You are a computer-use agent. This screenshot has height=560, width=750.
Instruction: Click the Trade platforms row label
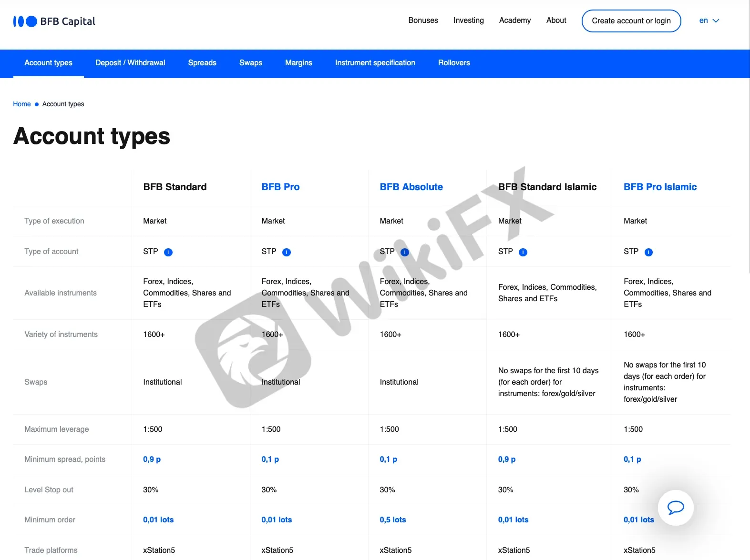pyautogui.click(x=51, y=550)
